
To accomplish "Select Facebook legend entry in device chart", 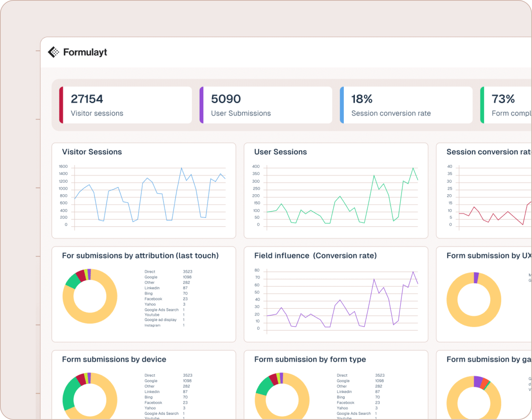I will (x=153, y=403).
